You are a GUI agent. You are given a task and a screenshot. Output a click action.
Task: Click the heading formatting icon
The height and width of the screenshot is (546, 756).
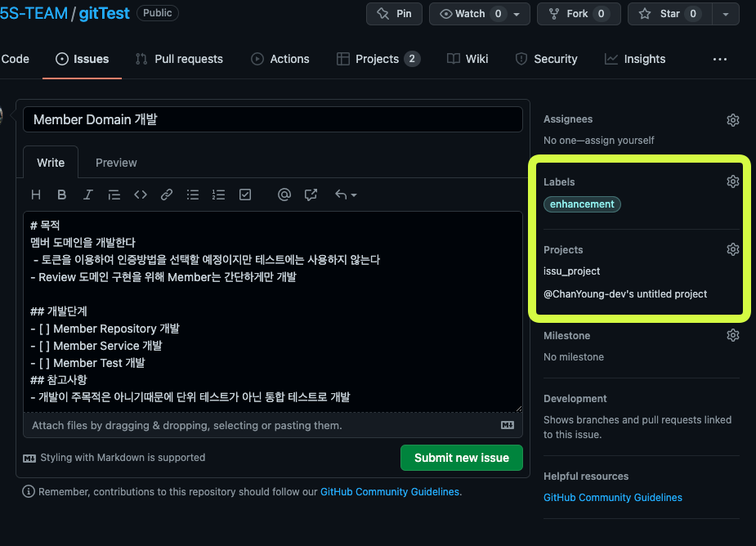(x=36, y=195)
